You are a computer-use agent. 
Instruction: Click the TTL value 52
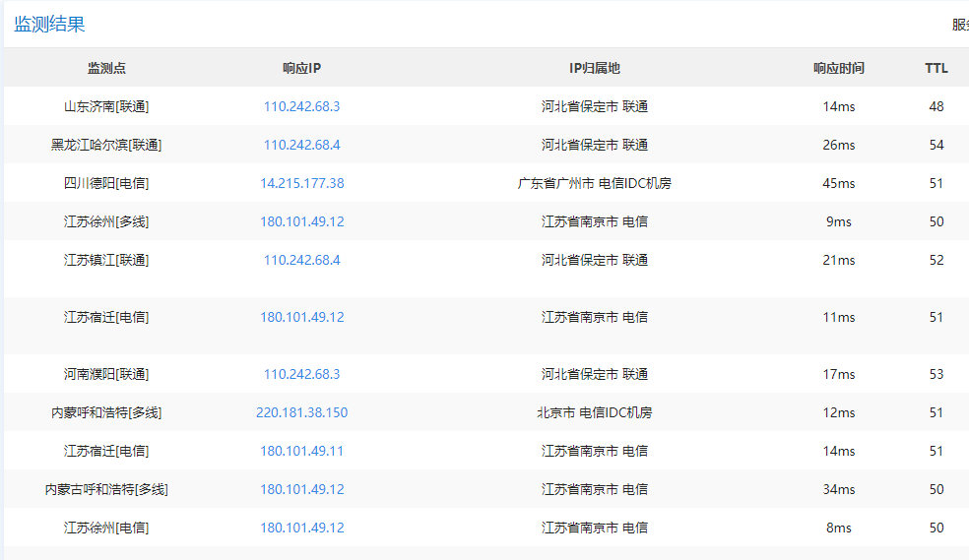pos(937,259)
